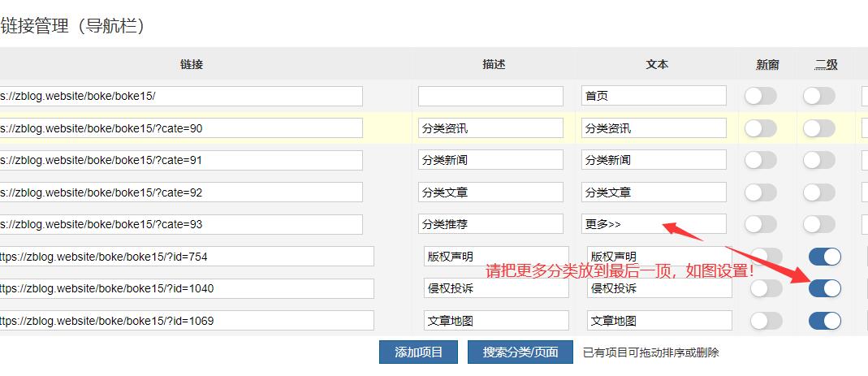This screenshot has width=868, height=376.
Task: Edit 描述 field containing 分类文章
Action: coord(490,192)
